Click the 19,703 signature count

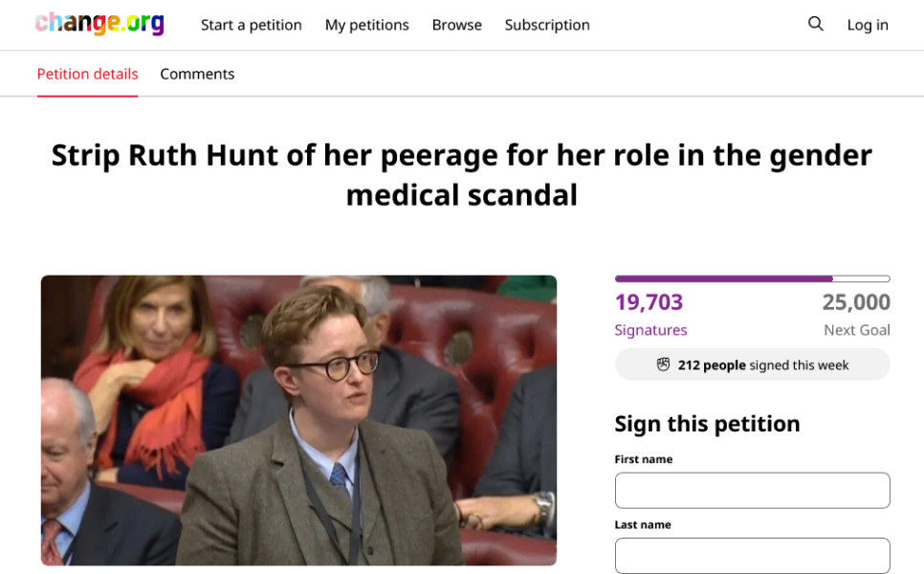click(649, 302)
